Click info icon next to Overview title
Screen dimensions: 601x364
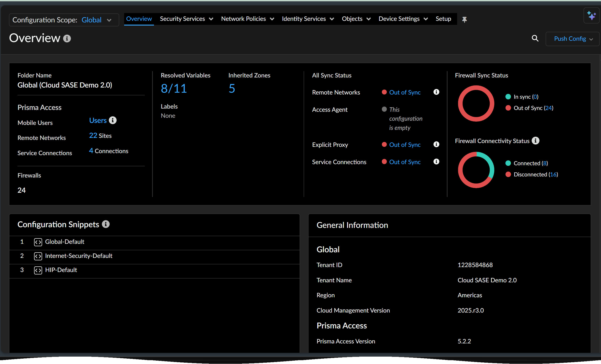(67, 39)
